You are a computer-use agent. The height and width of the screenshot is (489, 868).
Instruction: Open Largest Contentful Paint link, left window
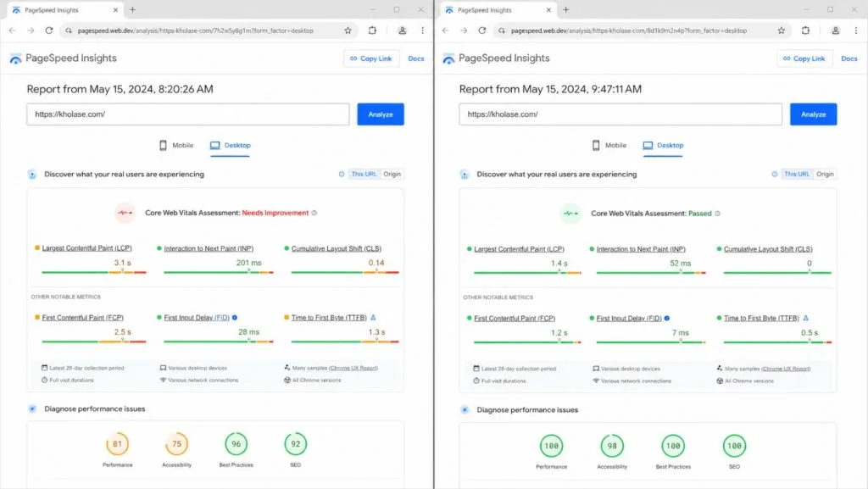click(x=87, y=248)
